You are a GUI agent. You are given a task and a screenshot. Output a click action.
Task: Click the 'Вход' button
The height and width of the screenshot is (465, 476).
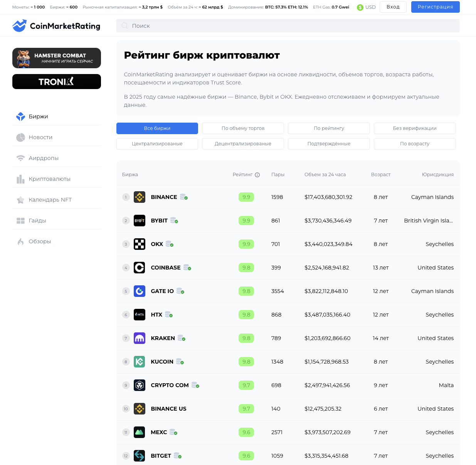393,7
